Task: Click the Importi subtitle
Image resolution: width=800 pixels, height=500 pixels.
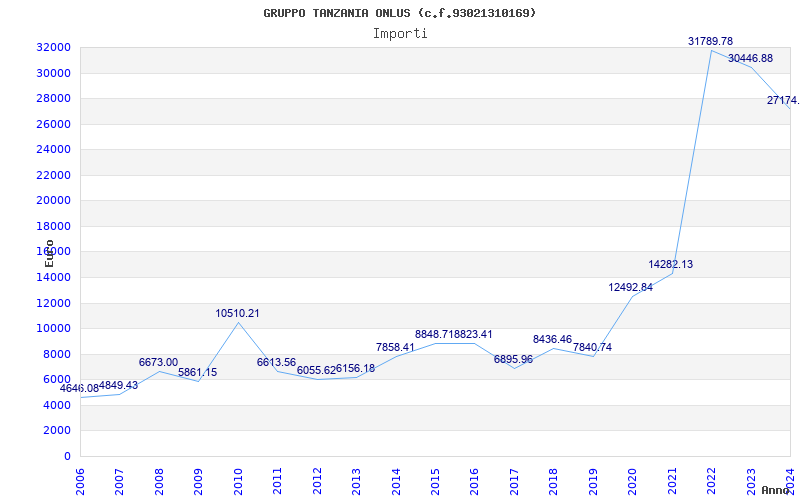Action: click(400, 34)
